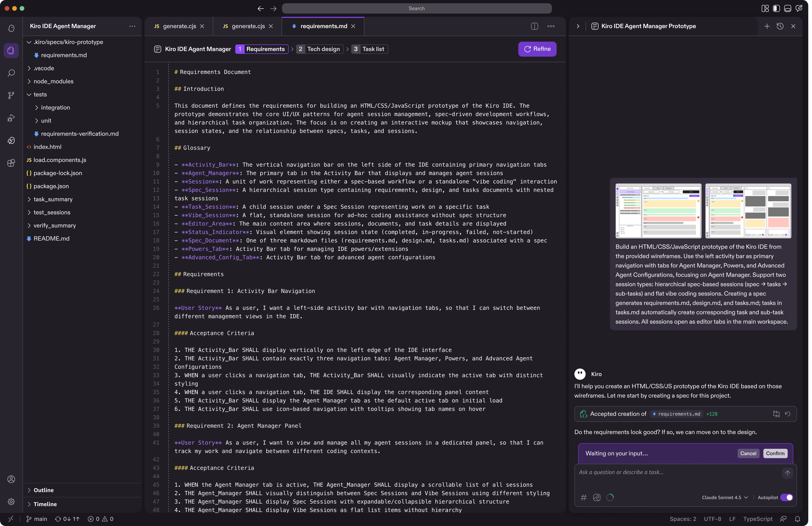Expand the node_modules folder
Screen dimensions: 812x526
click(53, 81)
